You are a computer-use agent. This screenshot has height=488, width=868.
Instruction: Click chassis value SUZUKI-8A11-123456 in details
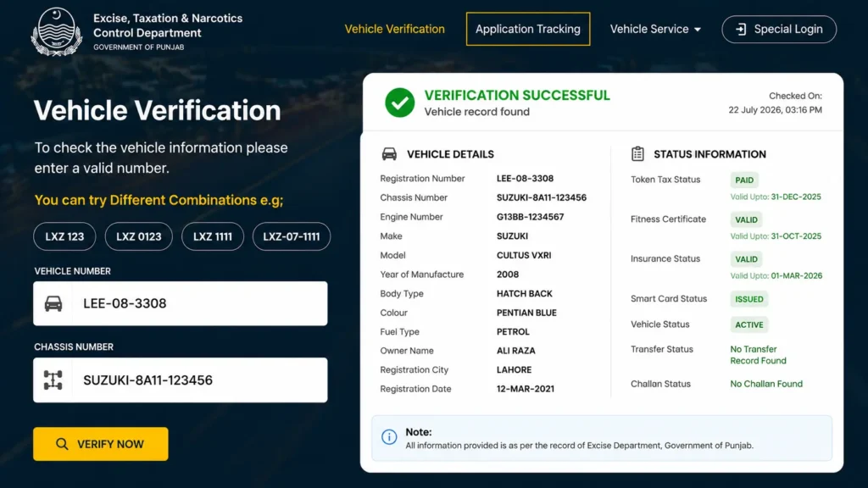pos(542,197)
